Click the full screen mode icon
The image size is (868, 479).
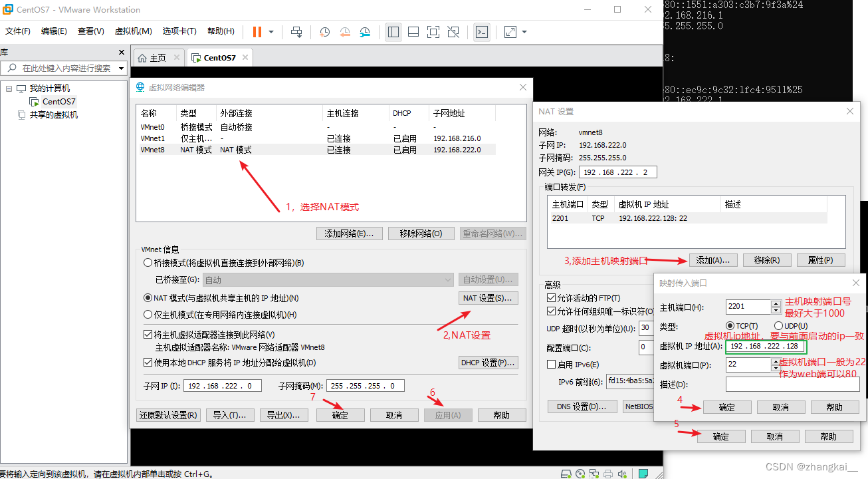coord(433,31)
